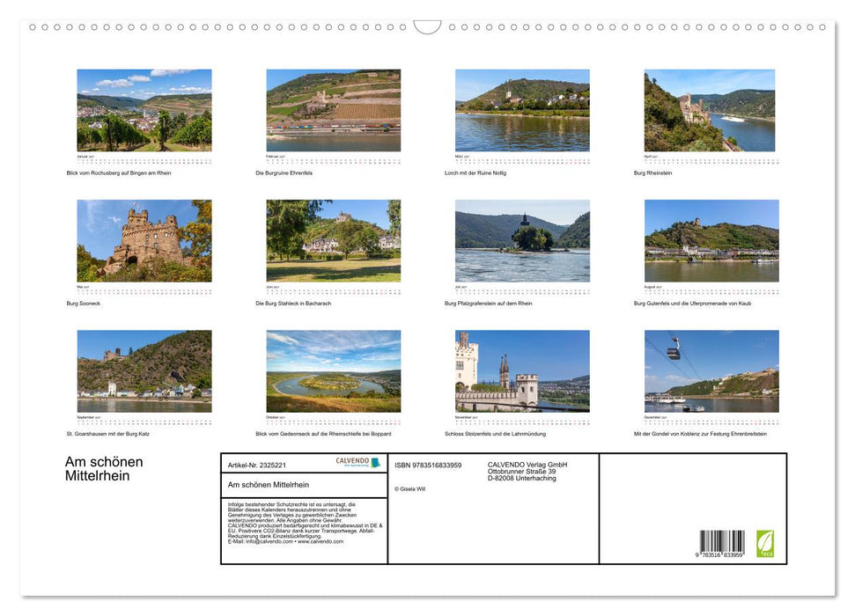
Task: Click the copyright notice paragraph starting 'Infolge bestehender'
Action: pos(305,523)
